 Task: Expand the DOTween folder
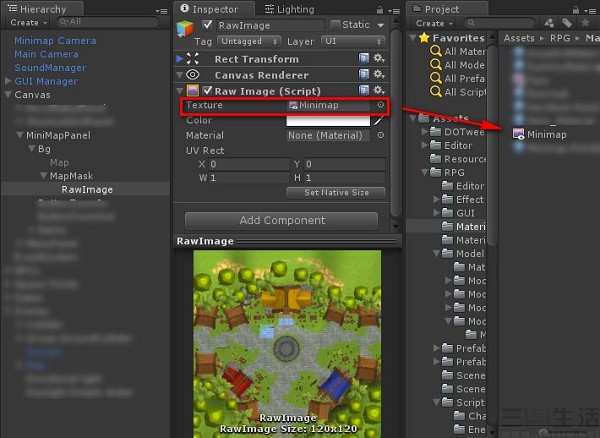click(x=424, y=132)
